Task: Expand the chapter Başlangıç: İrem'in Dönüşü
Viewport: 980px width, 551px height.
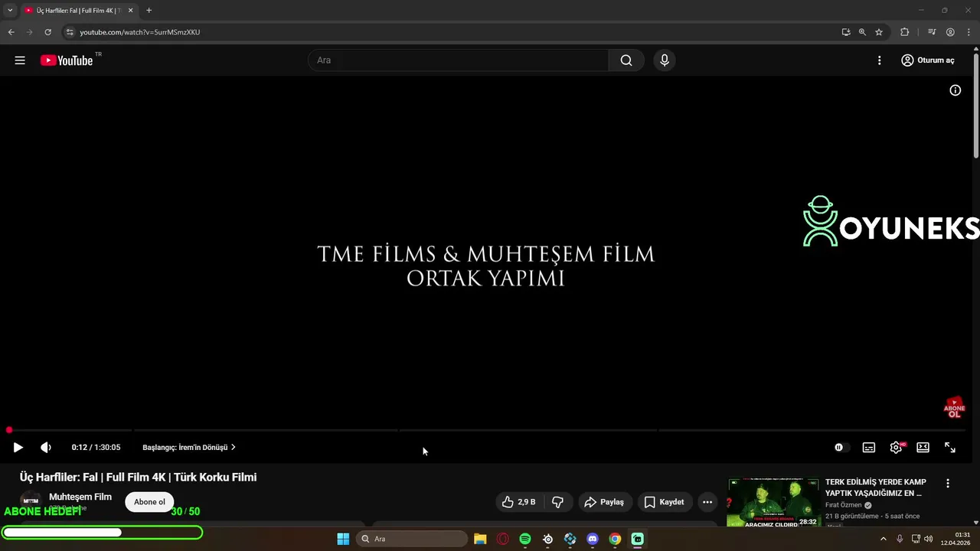Action: pos(189,448)
